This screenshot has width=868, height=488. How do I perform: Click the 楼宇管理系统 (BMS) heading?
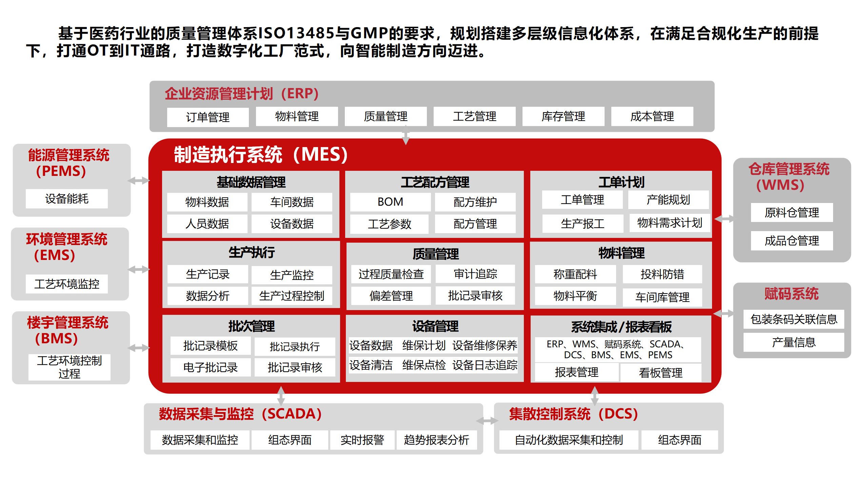pos(68,330)
